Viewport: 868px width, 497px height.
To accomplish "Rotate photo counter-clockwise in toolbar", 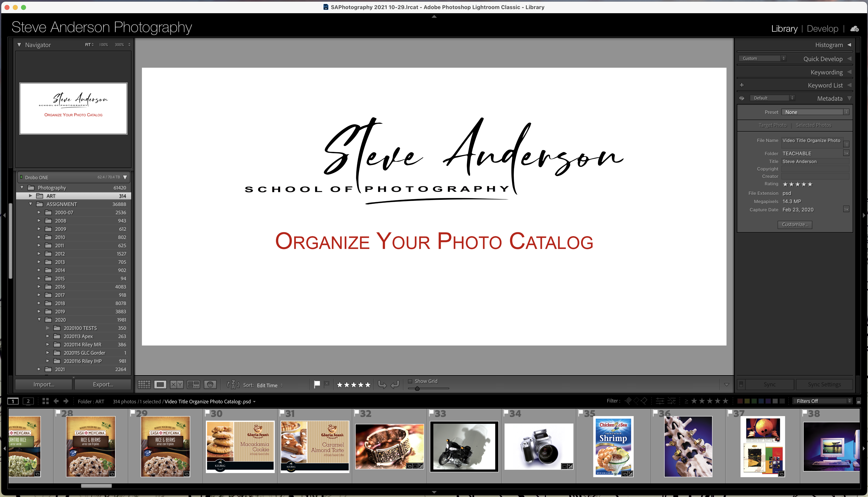I will pyautogui.click(x=382, y=385).
